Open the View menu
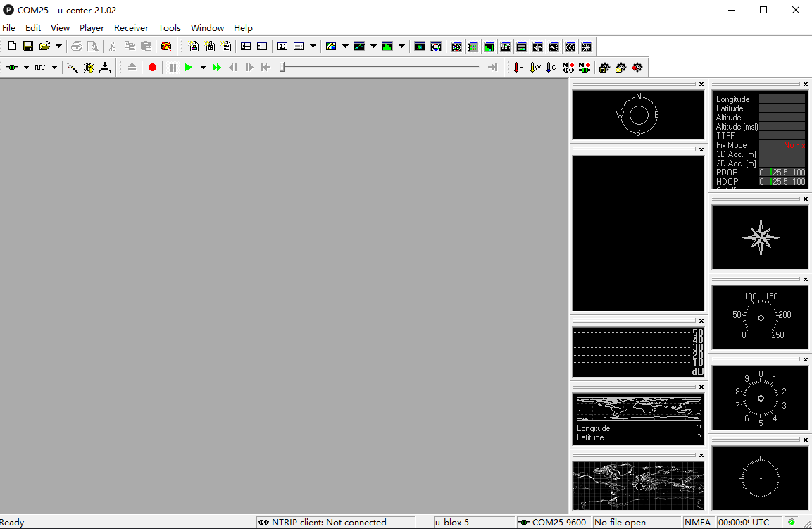Screen dimensions: 812x529 click(x=60, y=28)
